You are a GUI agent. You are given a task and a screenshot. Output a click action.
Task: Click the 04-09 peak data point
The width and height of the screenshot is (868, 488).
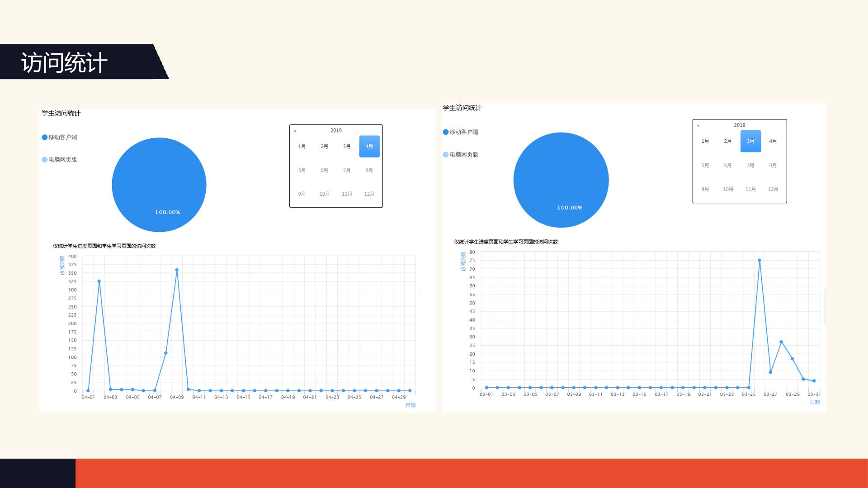click(x=177, y=270)
